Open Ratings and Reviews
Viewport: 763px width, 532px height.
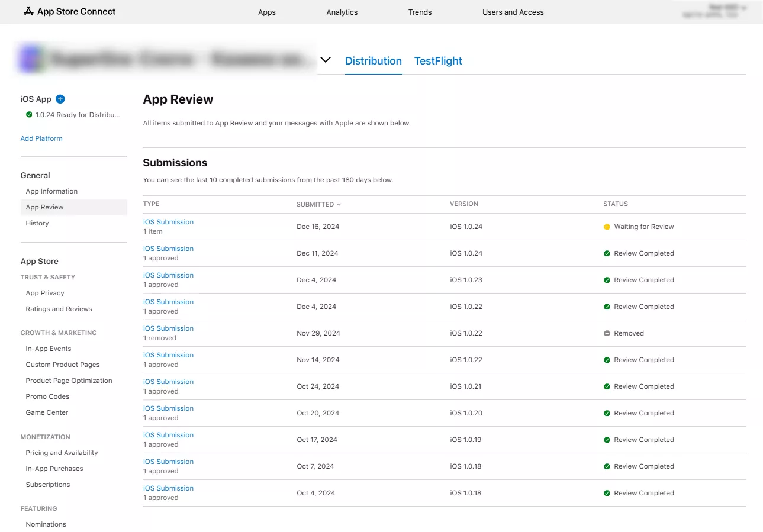tap(59, 309)
